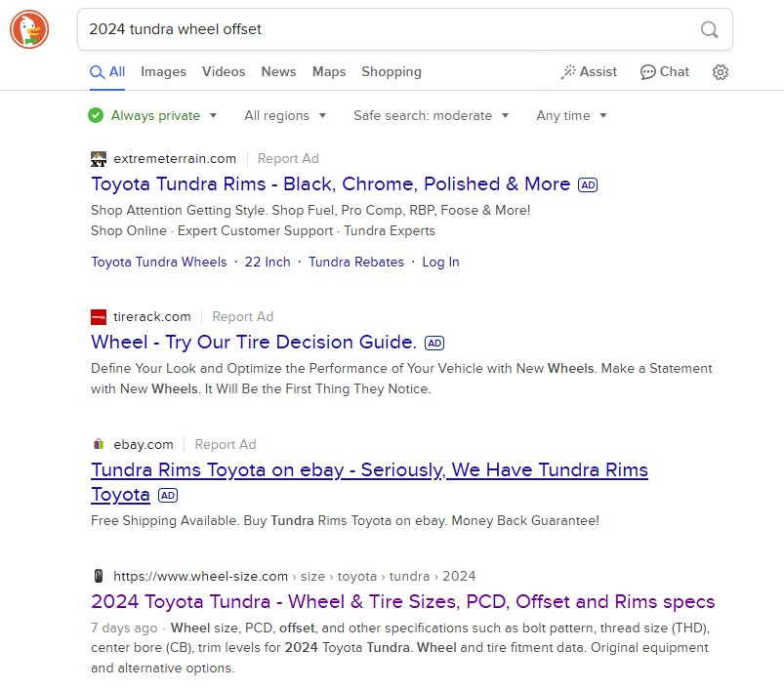
Task: Report Ad for tirerack.com
Action: click(x=242, y=317)
